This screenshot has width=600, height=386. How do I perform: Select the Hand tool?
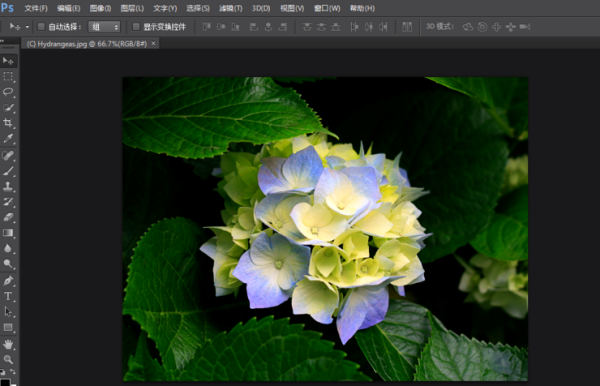[8, 344]
